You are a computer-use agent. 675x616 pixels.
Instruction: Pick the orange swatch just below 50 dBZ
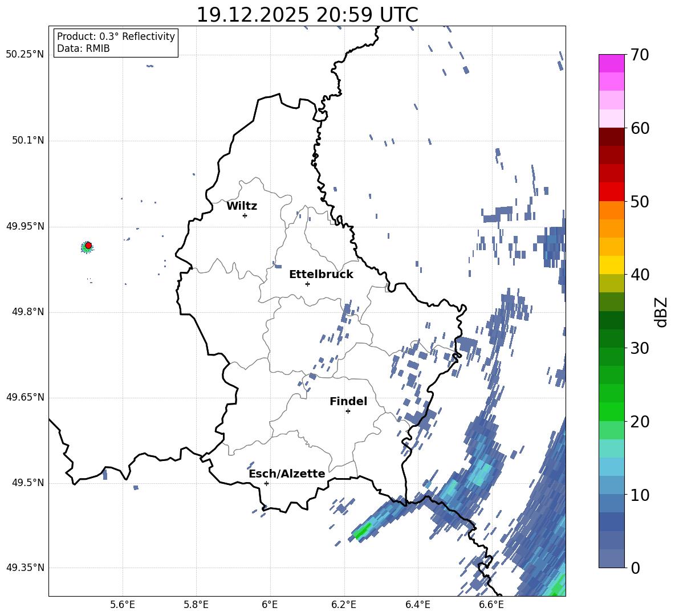pos(611,210)
